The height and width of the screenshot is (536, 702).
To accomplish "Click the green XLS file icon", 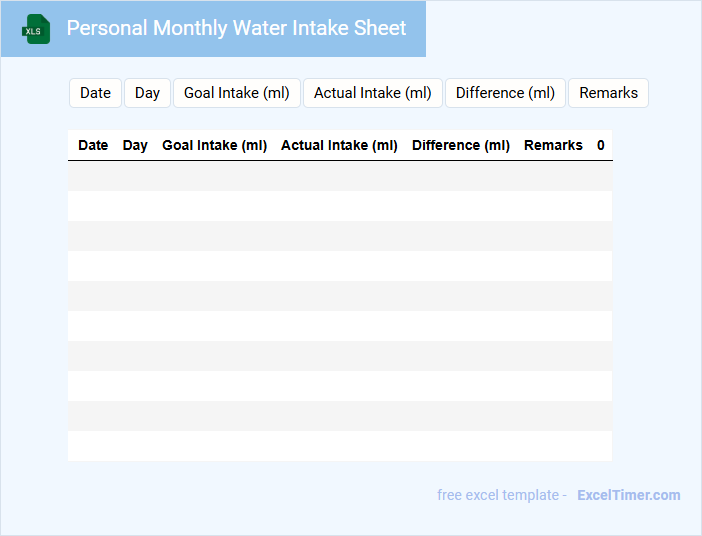I will click(x=37, y=29).
